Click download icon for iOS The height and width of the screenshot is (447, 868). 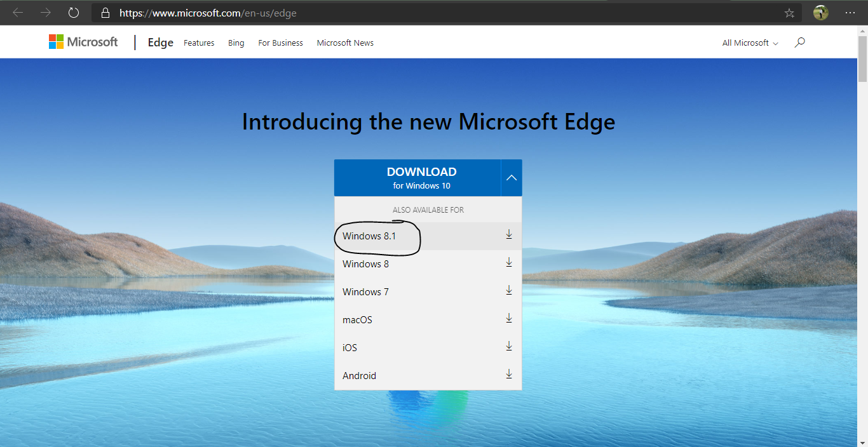(509, 346)
